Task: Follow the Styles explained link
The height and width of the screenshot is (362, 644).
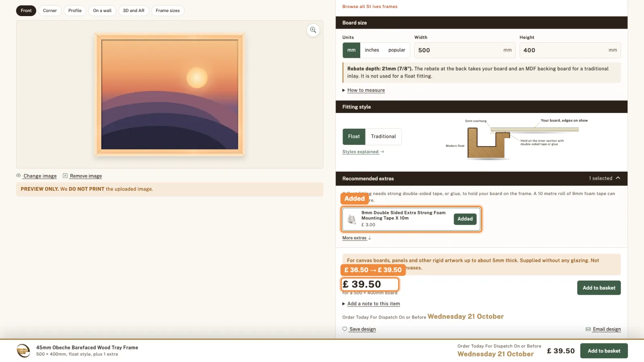Action: (363, 152)
